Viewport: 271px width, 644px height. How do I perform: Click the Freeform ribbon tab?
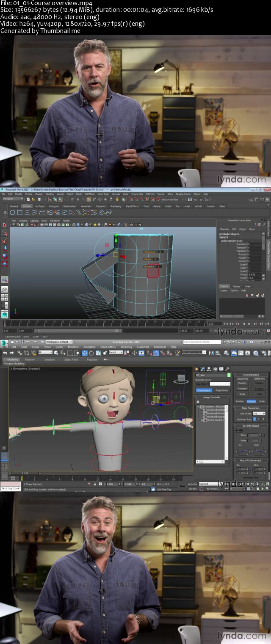tap(30, 359)
